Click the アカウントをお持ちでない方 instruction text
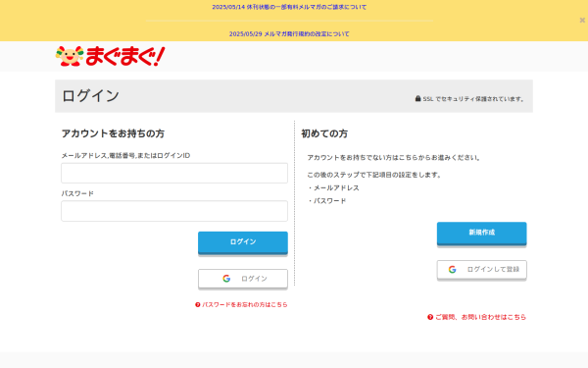This screenshot has width=588, height=368. click(x=394, y=158)
